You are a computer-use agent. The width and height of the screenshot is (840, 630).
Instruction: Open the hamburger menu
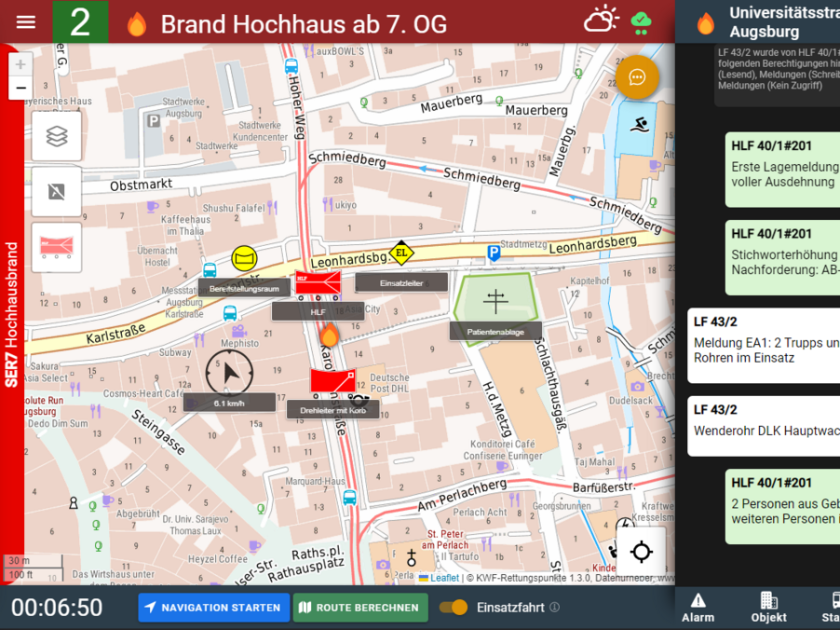25,22
